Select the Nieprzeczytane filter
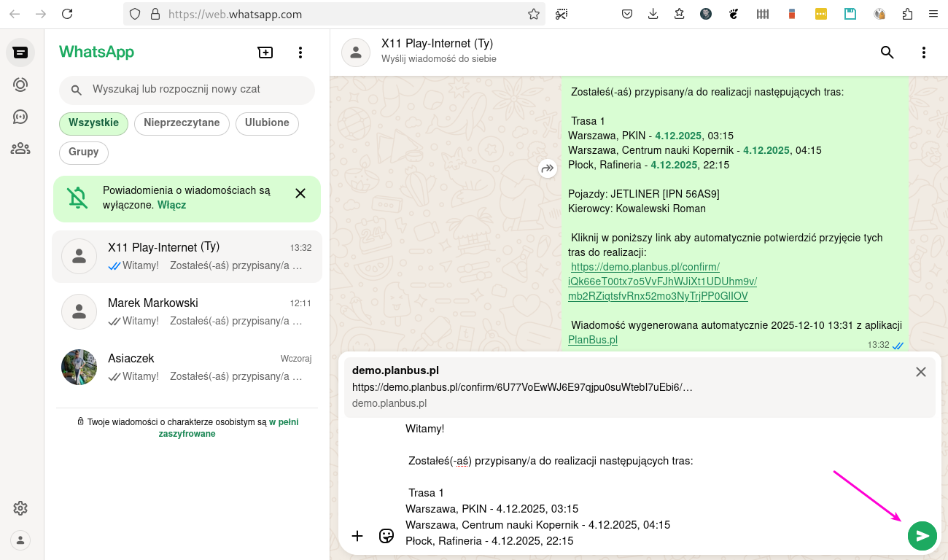The height and width of the screenshot is (560, 948). point(182,123)
